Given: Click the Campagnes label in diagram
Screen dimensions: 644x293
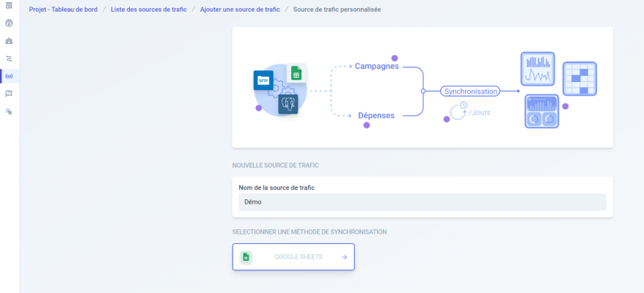Looking at the screenshot, I should click(x=376, y=66).
